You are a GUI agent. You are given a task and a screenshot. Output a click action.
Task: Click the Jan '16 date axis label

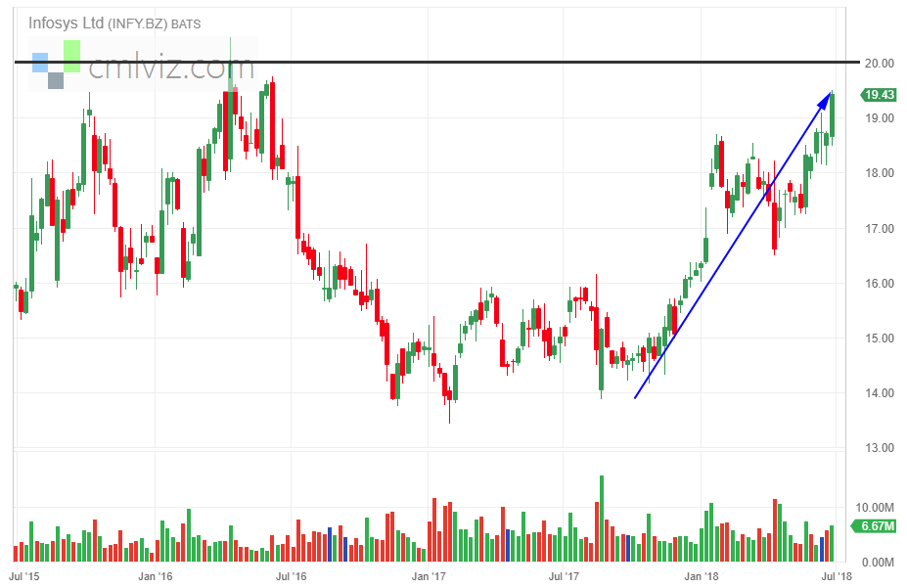pyautogui.click(x=156, y=576)
